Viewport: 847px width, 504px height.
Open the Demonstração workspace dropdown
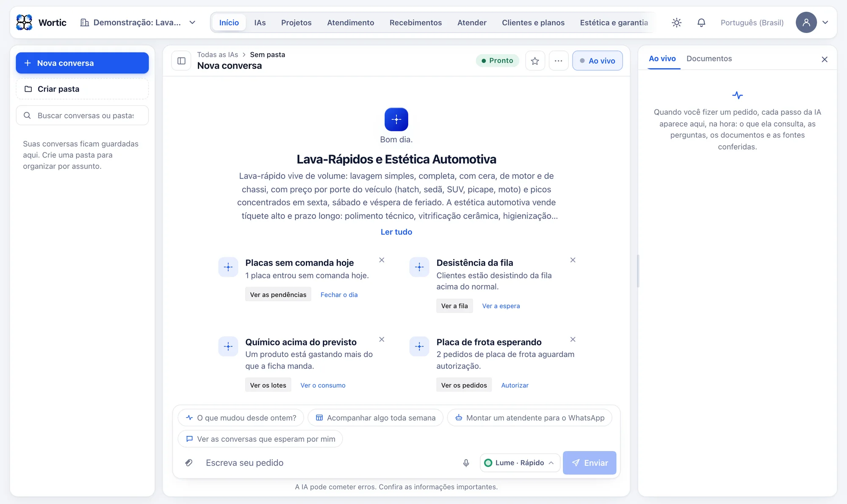[138, 22]
